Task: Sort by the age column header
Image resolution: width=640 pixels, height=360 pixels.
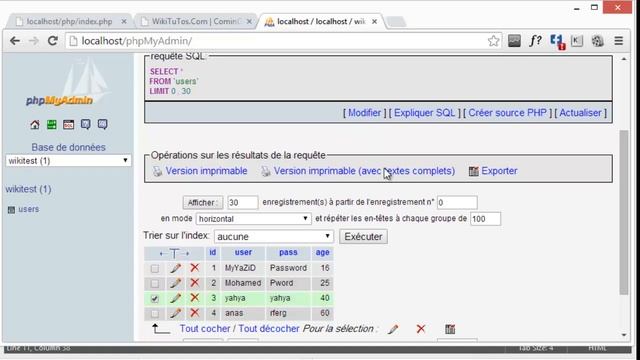Action: (322, 252)
